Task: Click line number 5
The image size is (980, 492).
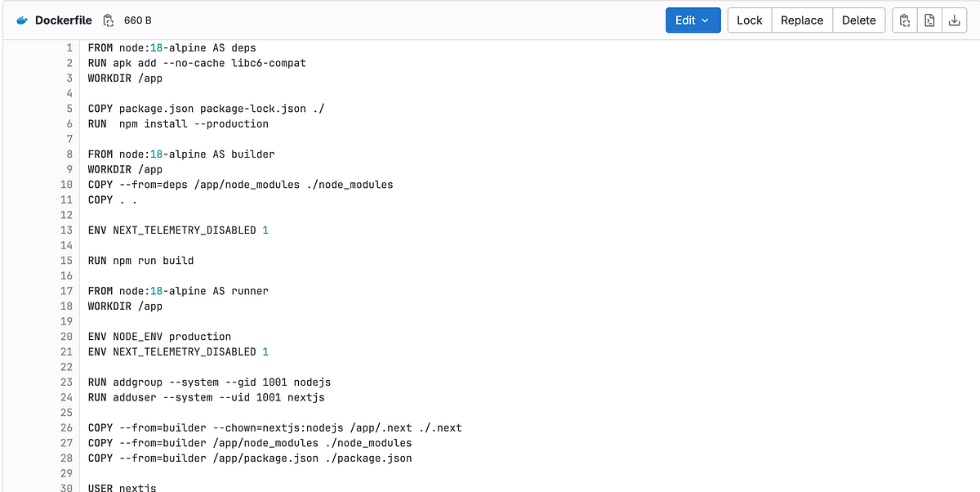Action: point(69,108)
